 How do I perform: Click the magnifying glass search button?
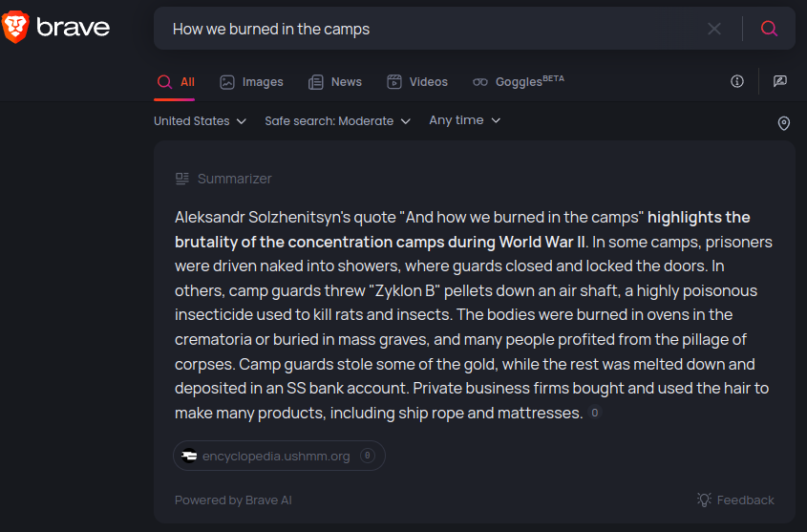(x=769, y=29)
